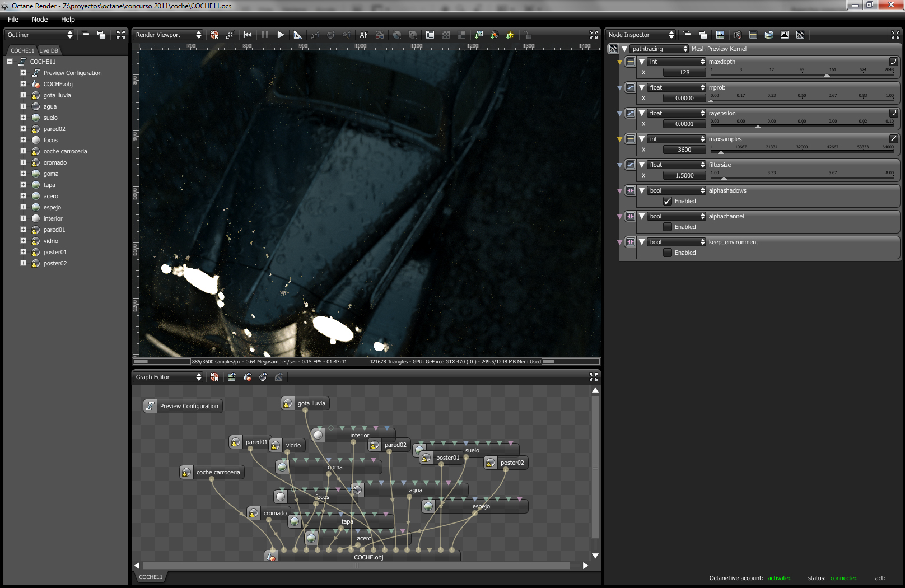905x588 pixels.
Task: Expand the coche carroceria tree item
Action: click(x=23, y=151)
